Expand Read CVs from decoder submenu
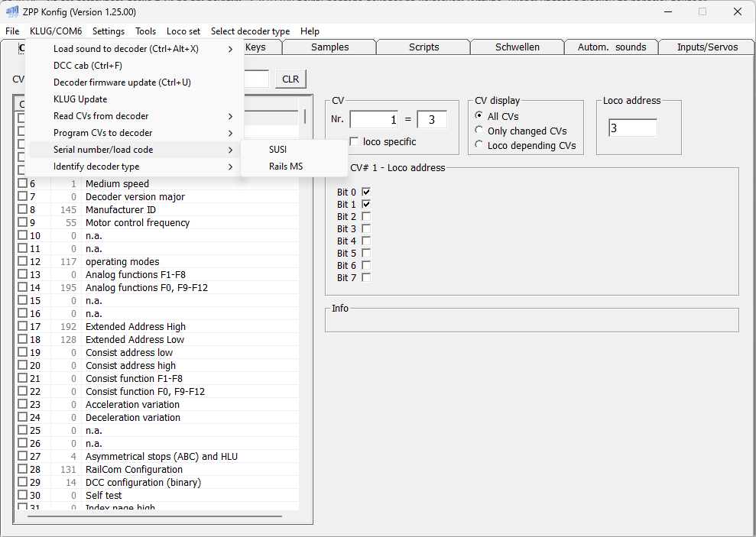The height and width of the screenshot is (537, 756). 101,116
